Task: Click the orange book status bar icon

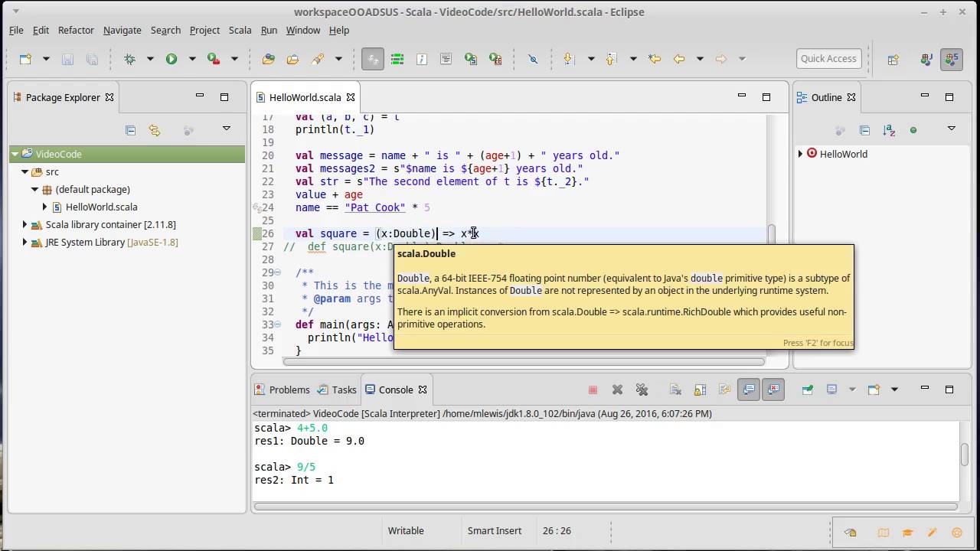Action: click(x=884, y=533)
